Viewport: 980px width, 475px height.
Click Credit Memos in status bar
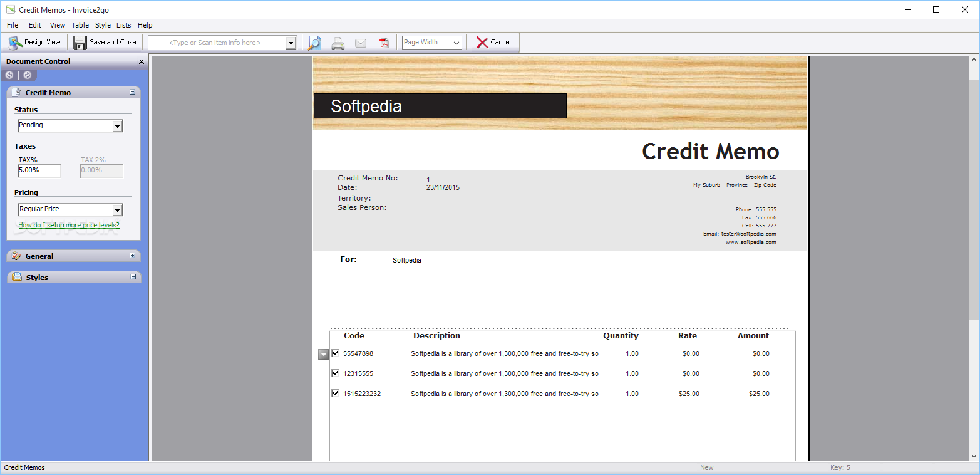tap(24, 467)
